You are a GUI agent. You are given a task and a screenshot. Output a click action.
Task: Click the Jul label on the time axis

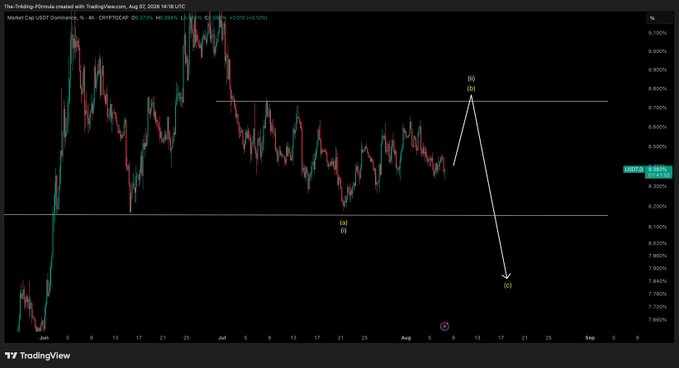222,338
